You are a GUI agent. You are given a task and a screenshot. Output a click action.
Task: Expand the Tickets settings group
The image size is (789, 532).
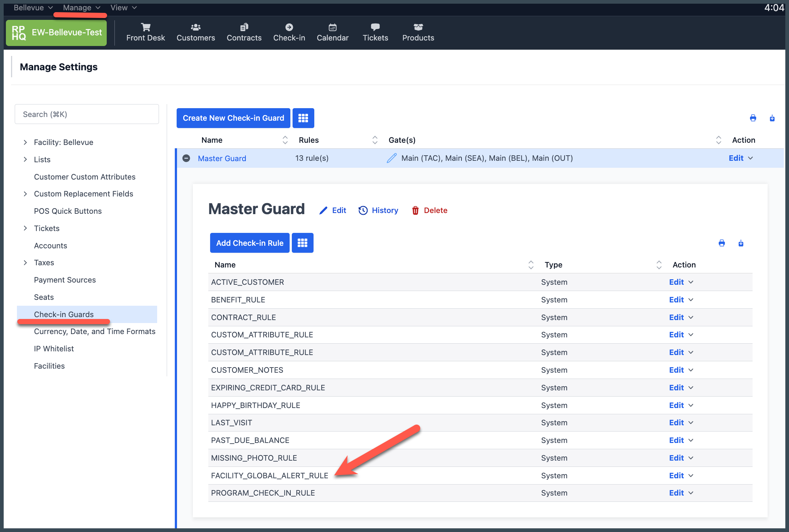pyautogui.click(x=25, y=228)
